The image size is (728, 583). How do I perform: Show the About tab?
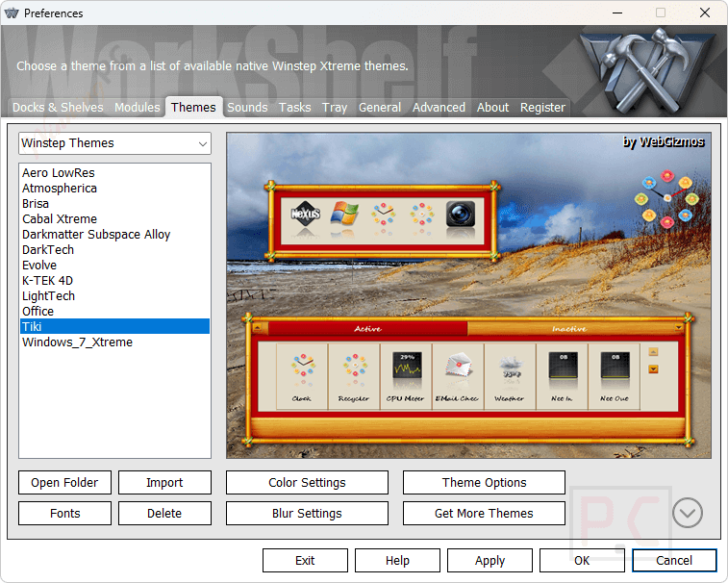click(x=492, y=108)
